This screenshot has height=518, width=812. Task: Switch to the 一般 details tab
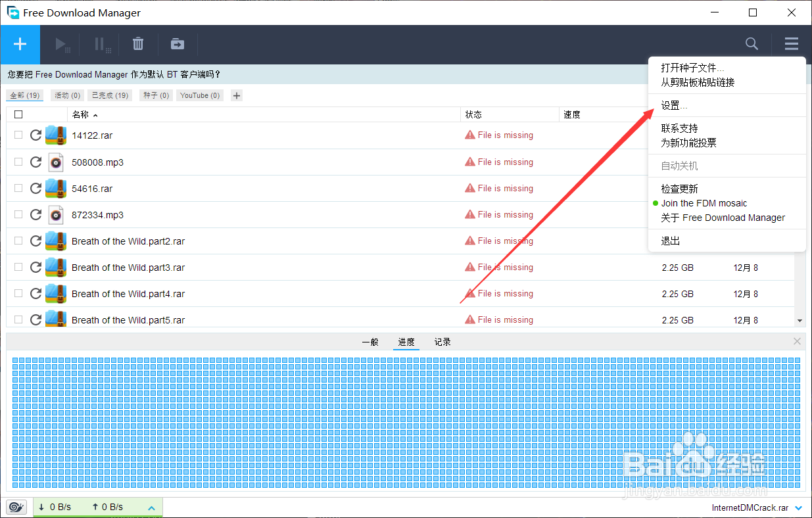(x=370, y=342)
